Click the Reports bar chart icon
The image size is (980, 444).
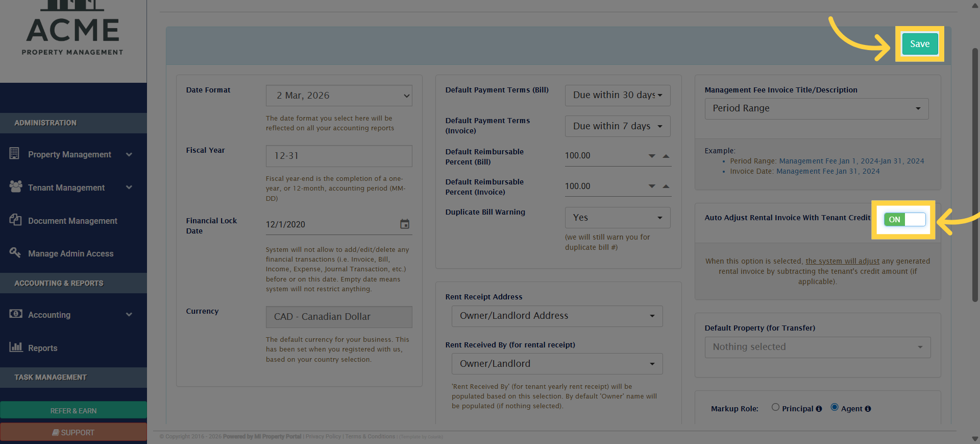pyautogui.click(x=16, y=347)
